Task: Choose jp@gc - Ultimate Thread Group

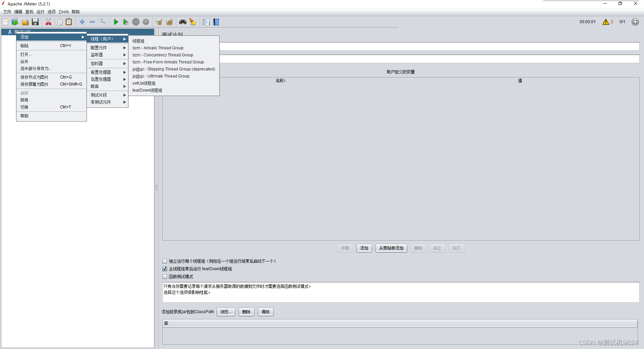Action: pos(174,76)
